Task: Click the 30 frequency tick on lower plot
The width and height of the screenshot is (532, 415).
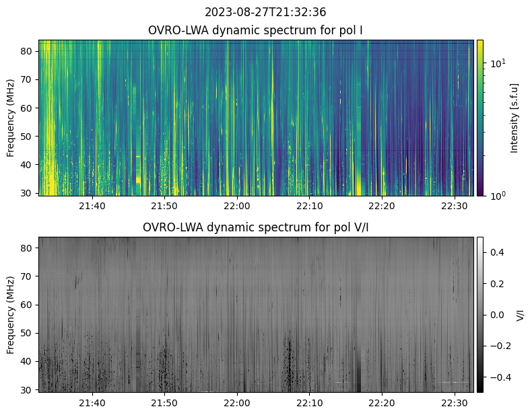Action: pos(27,389)
